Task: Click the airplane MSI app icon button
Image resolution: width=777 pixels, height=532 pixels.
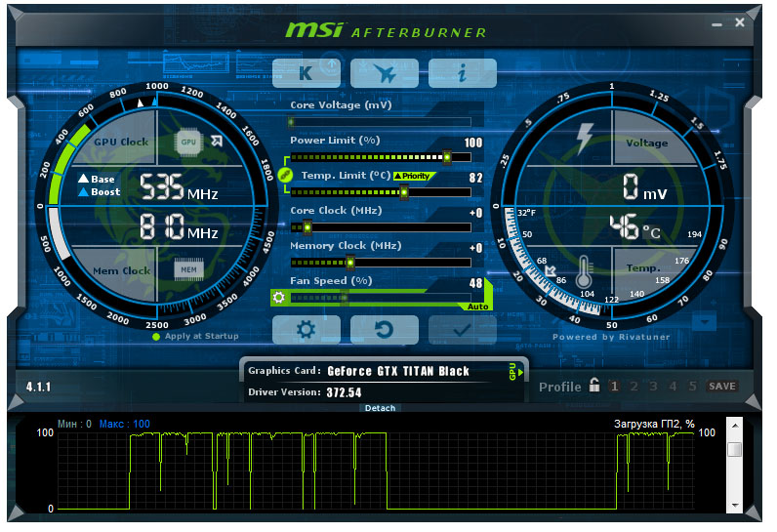Action: [384, 73]
